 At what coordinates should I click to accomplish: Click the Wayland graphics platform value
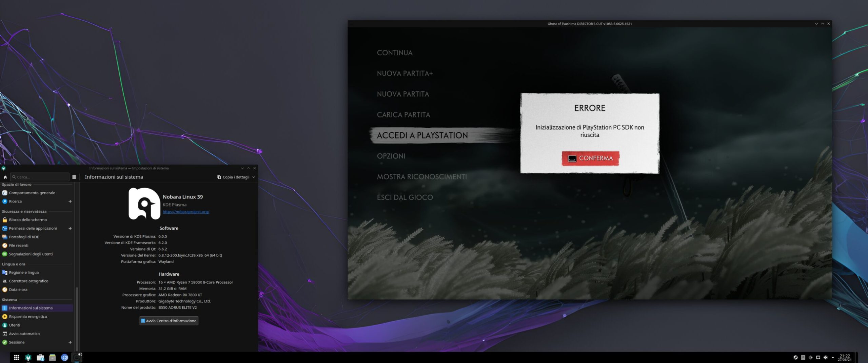pos(166,262)
